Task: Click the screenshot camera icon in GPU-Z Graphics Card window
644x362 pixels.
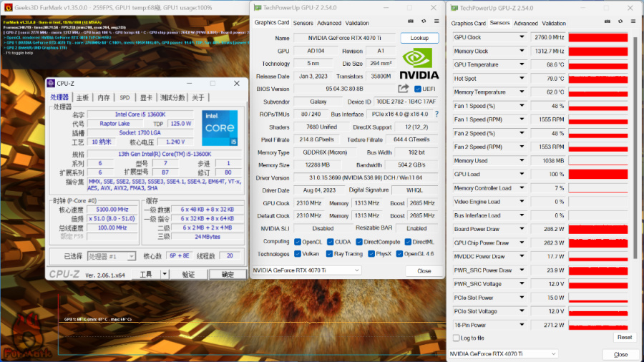Action: tap(410, 21)
